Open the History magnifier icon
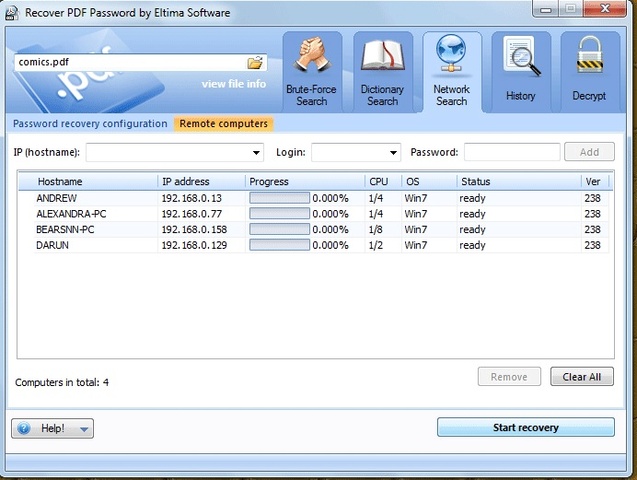637x480 pixels. tap(522, 56)
